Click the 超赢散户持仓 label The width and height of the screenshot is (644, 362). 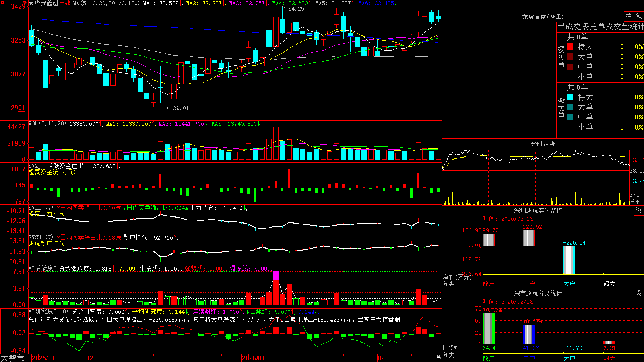(x=46, y=243)
